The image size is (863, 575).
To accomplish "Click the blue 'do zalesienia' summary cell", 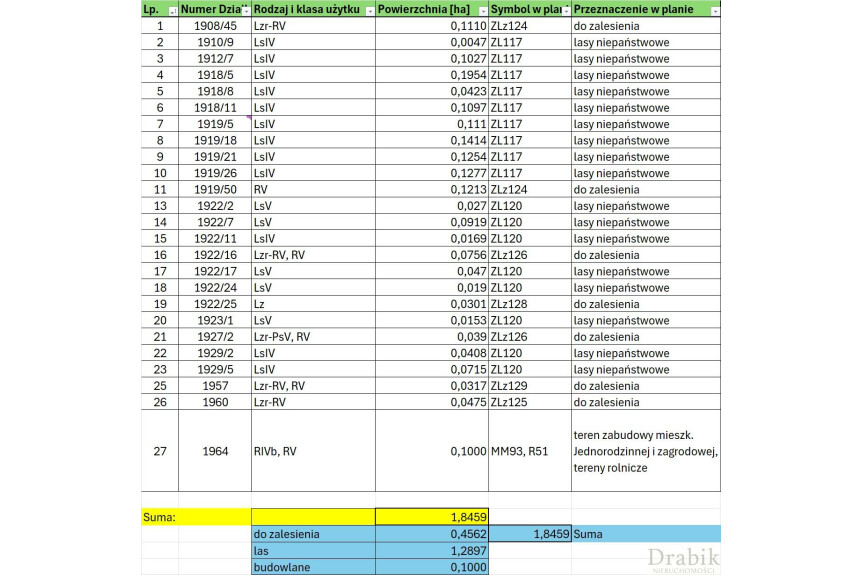I will tap(313, 534).
